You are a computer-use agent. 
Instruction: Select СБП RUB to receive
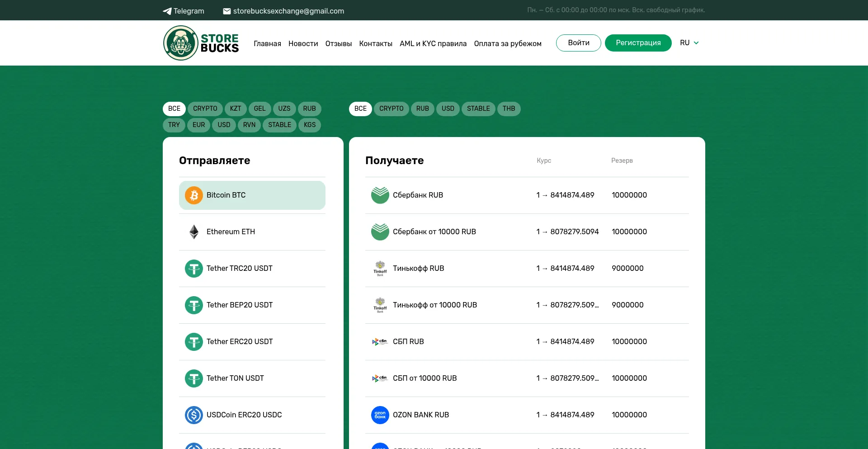(527, 342)
